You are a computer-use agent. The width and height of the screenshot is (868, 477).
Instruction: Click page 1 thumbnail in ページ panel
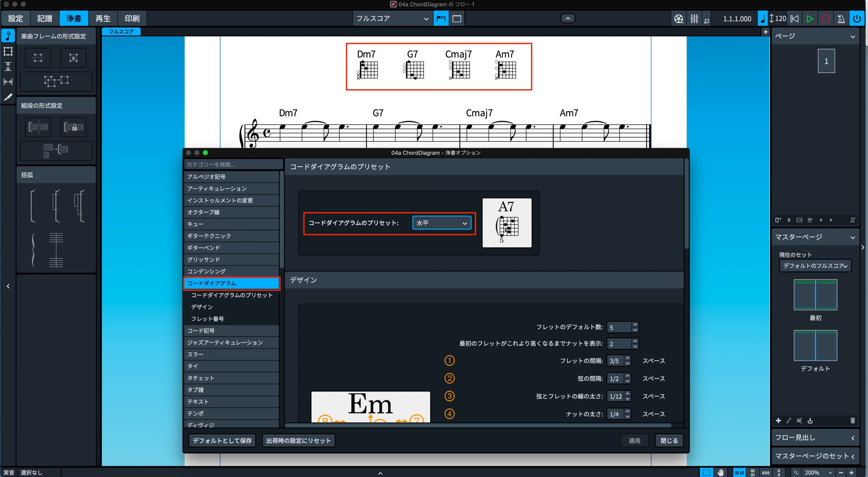tap(826, 61)
